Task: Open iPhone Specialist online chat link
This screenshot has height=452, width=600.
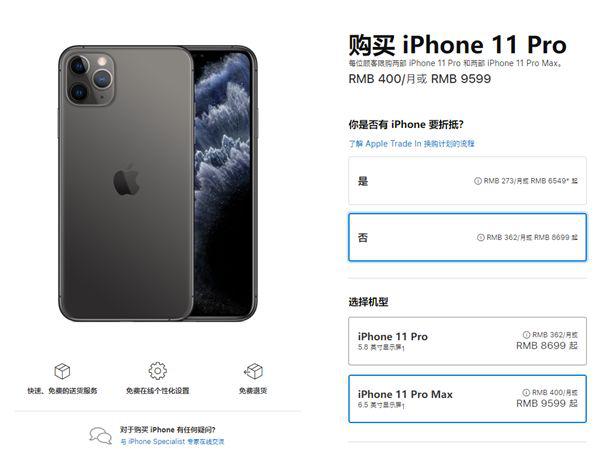Action: (172, 442)
